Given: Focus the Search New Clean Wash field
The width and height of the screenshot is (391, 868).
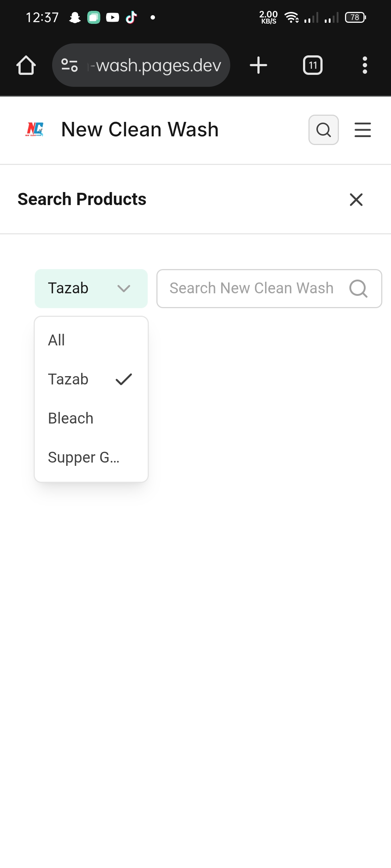Looking at the screenshot, I should coord(252,289).
